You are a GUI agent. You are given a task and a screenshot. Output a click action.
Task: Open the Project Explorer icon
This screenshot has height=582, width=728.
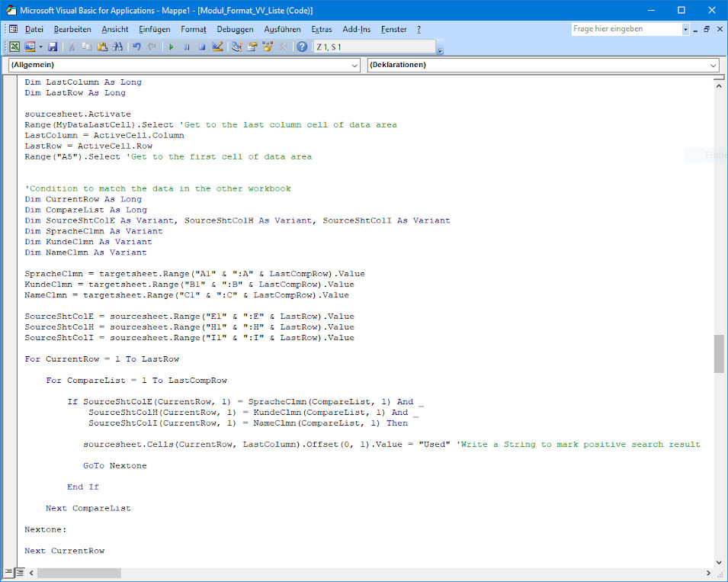pyautogui.click(x=237, y=47)
